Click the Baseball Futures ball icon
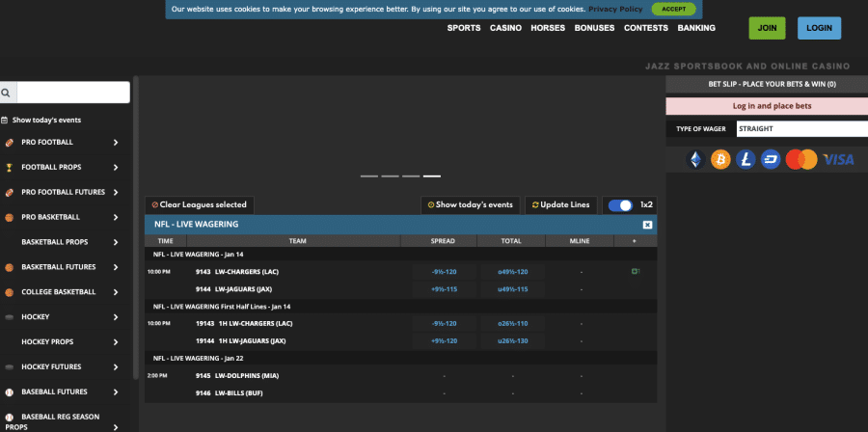The width and height of the screenshot is (868, 432). pos(9,392)
